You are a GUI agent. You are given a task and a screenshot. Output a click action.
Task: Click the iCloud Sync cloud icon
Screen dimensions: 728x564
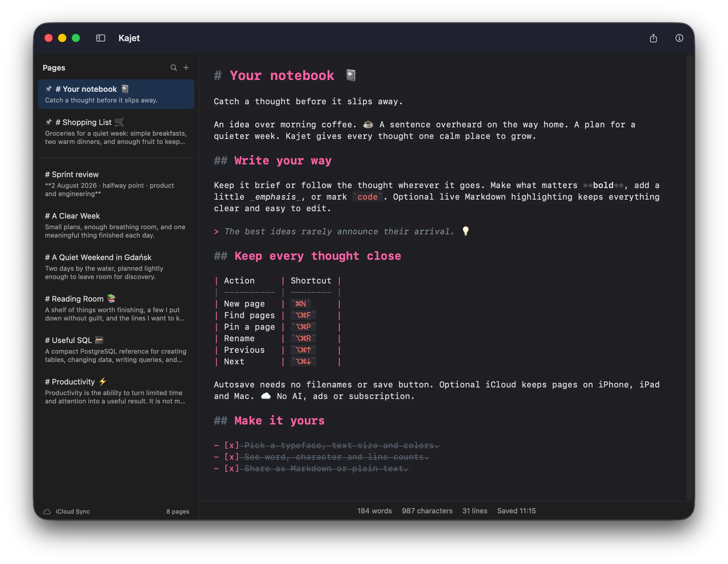point(47,512)
